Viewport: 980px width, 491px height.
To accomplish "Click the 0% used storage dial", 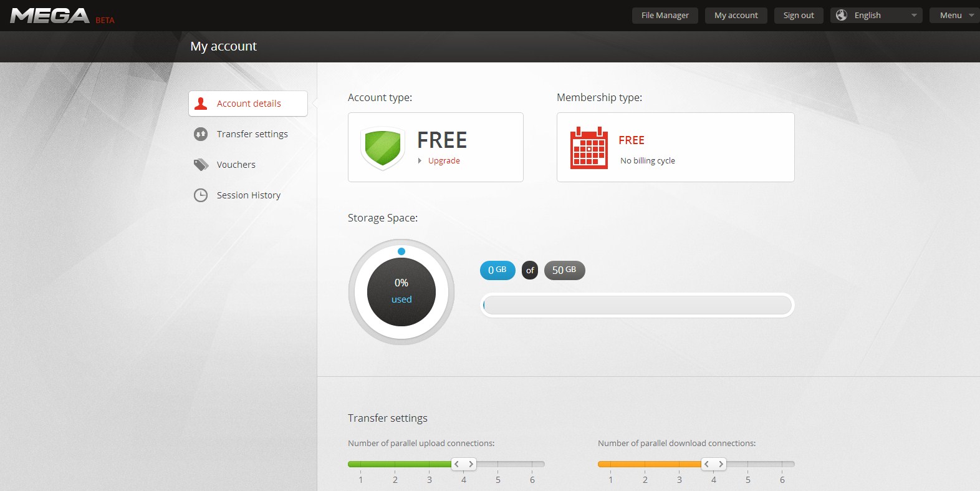I will pos(401,292).
